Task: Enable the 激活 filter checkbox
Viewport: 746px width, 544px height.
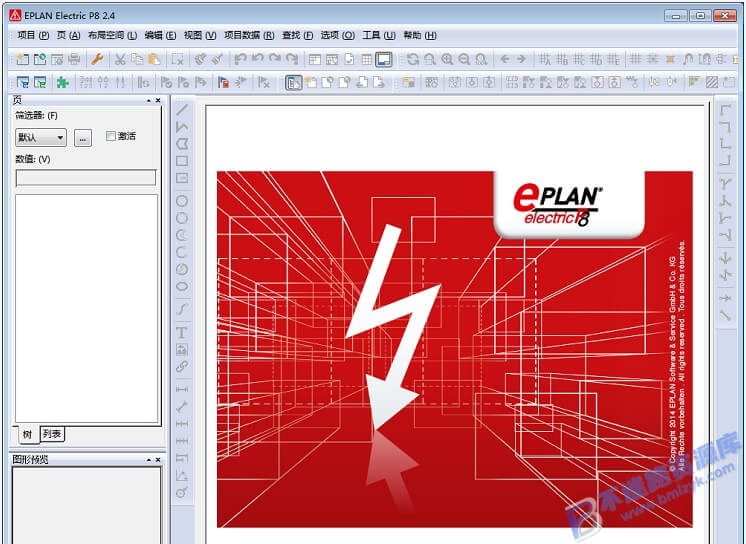Action: 111,136
